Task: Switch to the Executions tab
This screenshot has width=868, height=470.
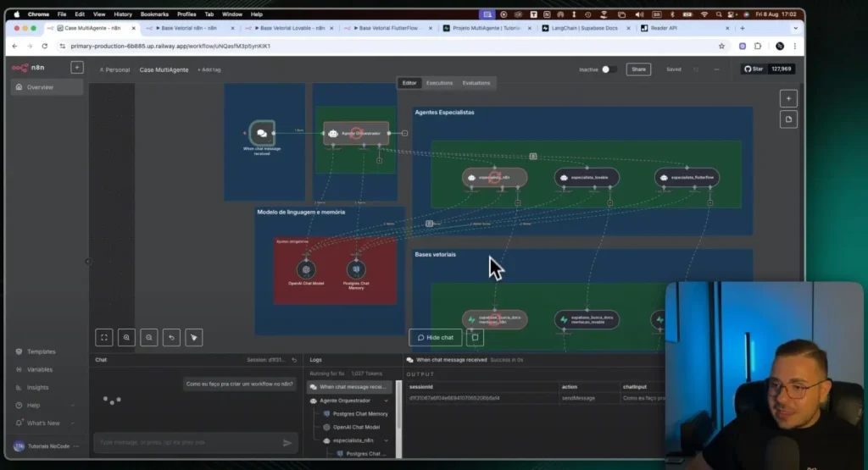Action: 439,83
